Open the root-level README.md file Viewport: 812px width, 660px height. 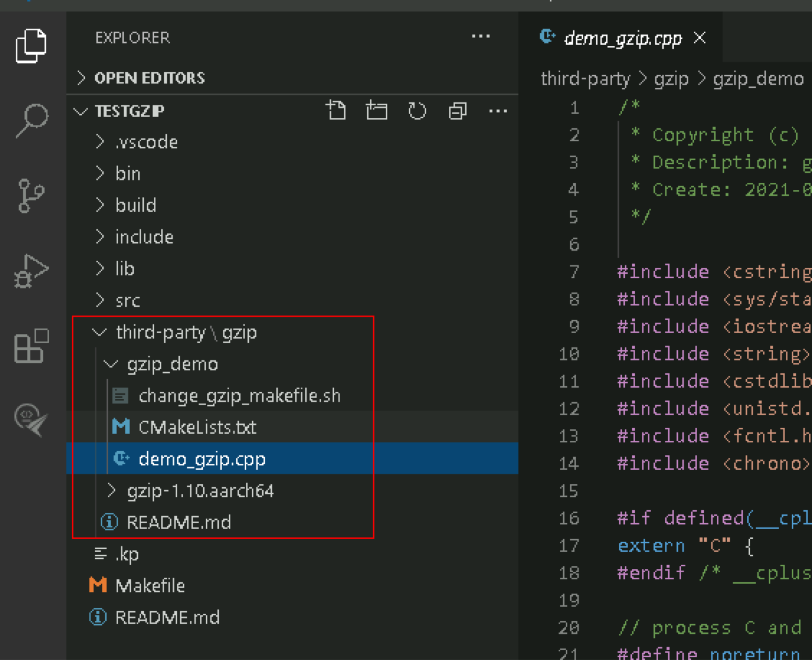293,617
